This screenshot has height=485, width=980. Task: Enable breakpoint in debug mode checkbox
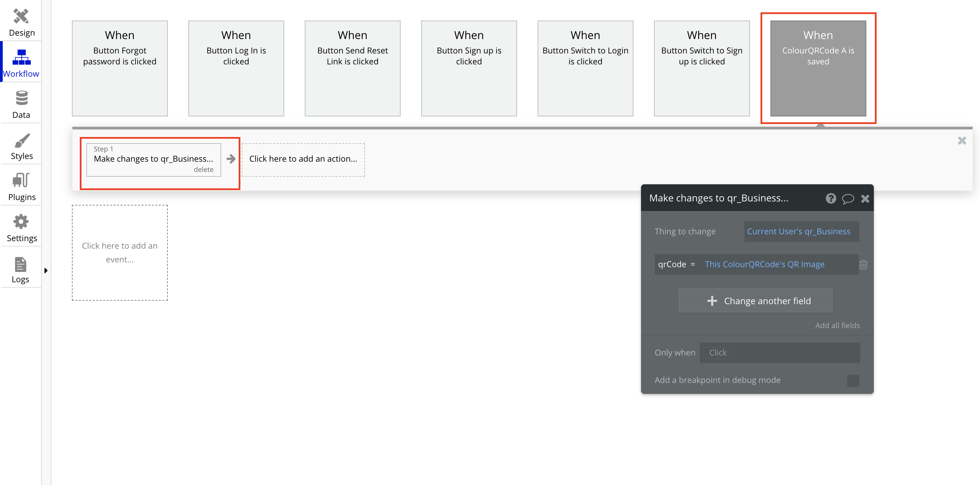(853, 380)
